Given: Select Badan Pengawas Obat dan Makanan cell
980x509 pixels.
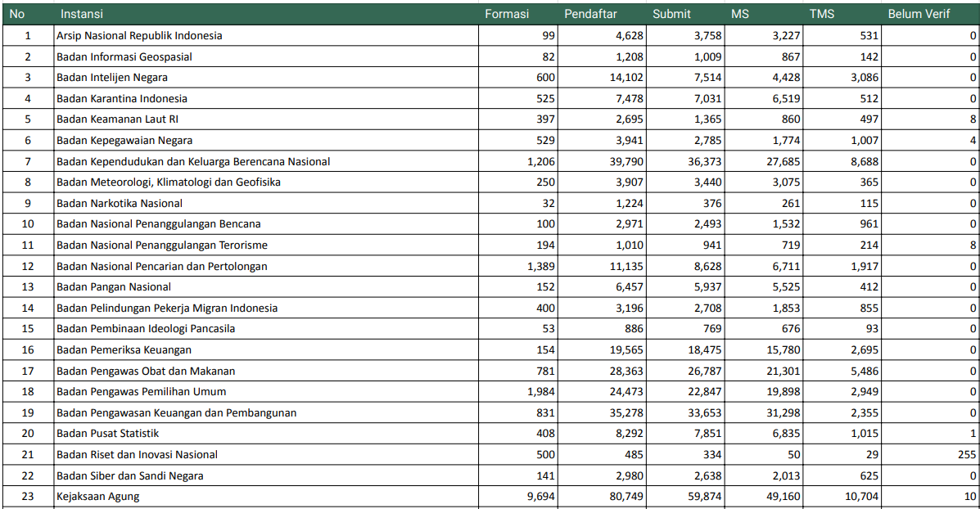Looking at the screenshot, I should (266, 371).
